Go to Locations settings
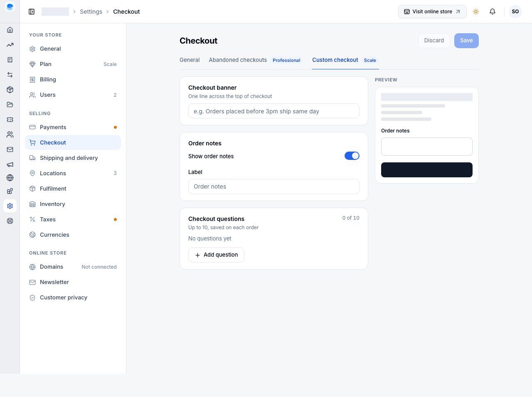This screenshot has width=532, height=397. coord(73,174)
